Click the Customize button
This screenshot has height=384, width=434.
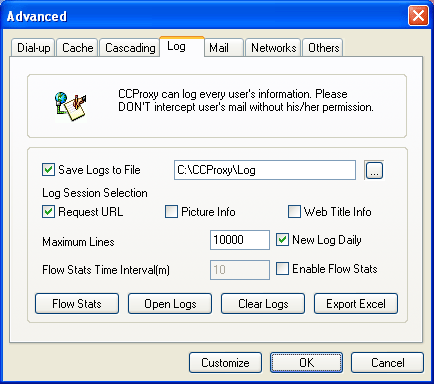pyautogui.click(x=225, y=363)
